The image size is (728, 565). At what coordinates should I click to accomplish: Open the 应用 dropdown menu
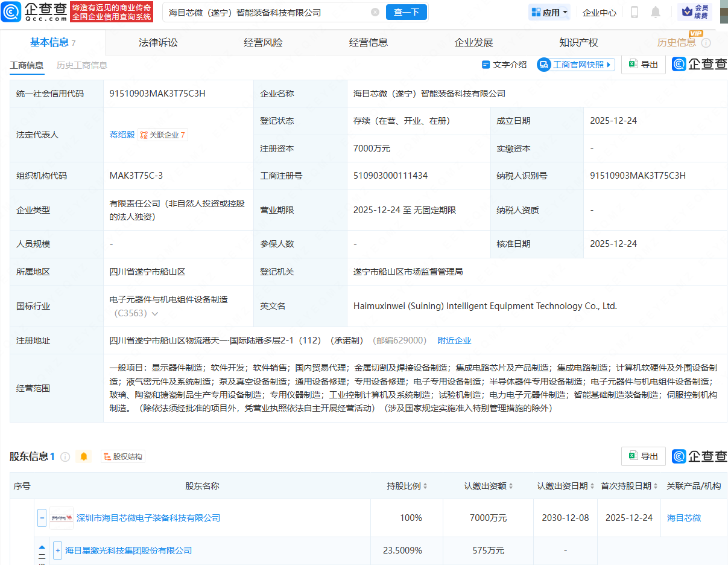[x=549, y=12]
